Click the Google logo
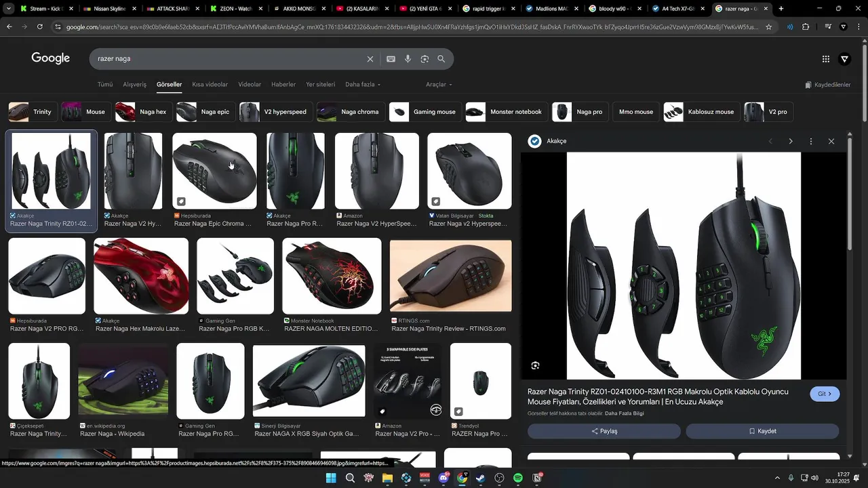Screen dimensions: 868x488 (x=51, y=58)
